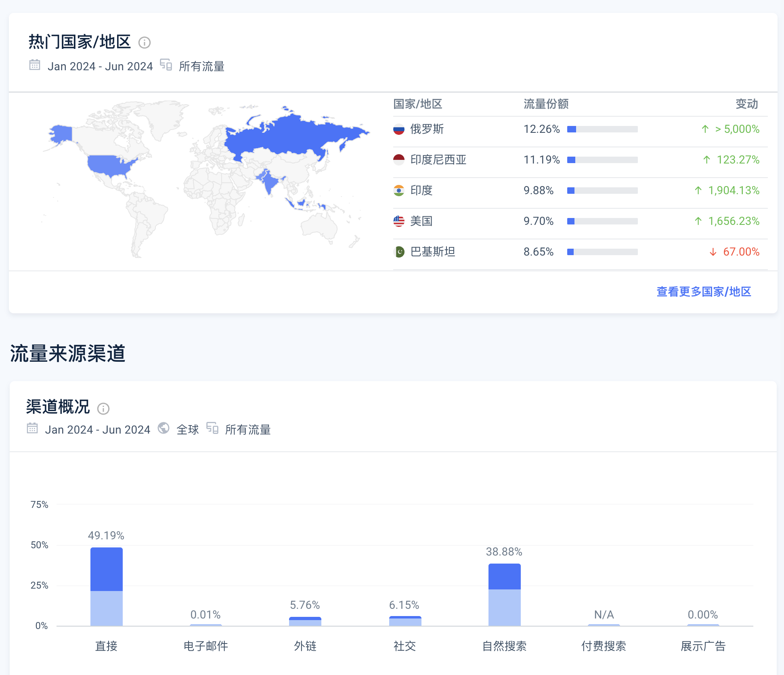This screenshot has height=675, width=784.
Task: Click calendar icon in 渠道概况 card
Action: pos(32,428)
